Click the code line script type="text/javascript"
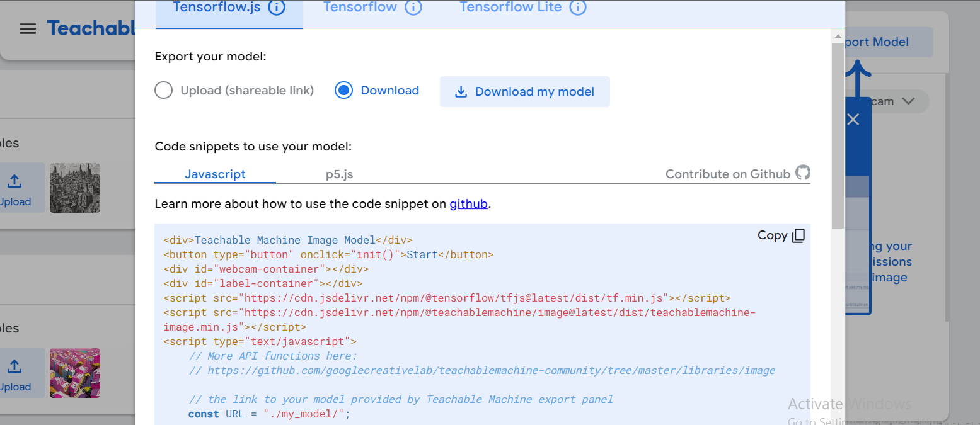Screen dimensions: 980x425 pos(260,342)
